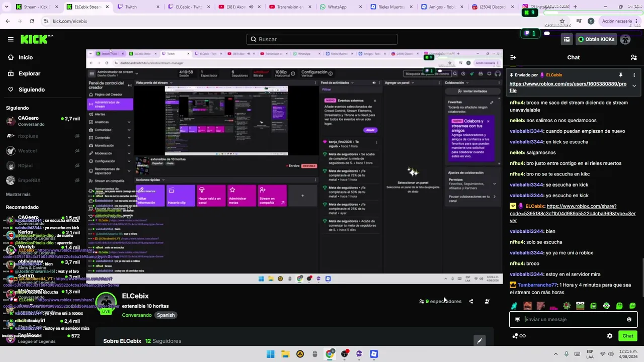Open the Kick store shop icon
This screenshot has height=362, width=644.
pyautogui.click(x=567, y=39)
